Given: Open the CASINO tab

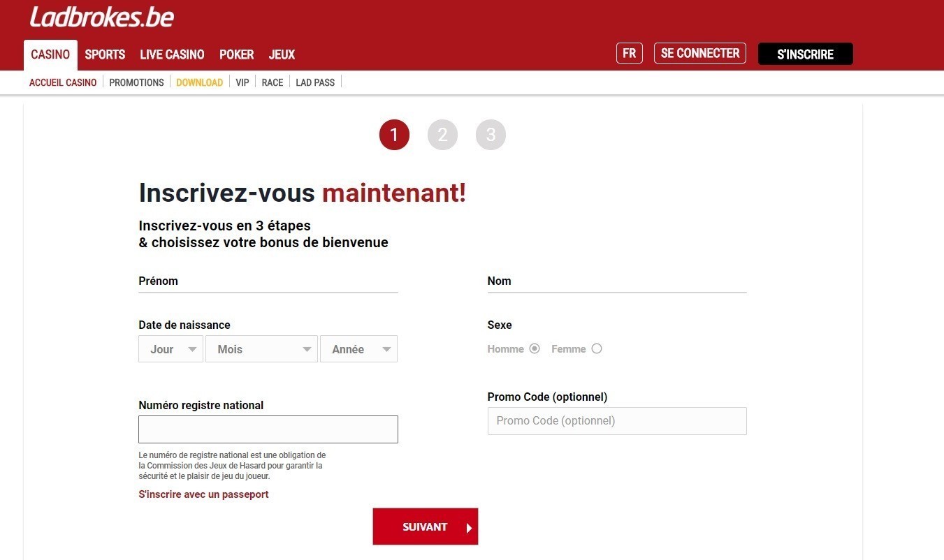Looking at the screenshot, I should [50, 54].
